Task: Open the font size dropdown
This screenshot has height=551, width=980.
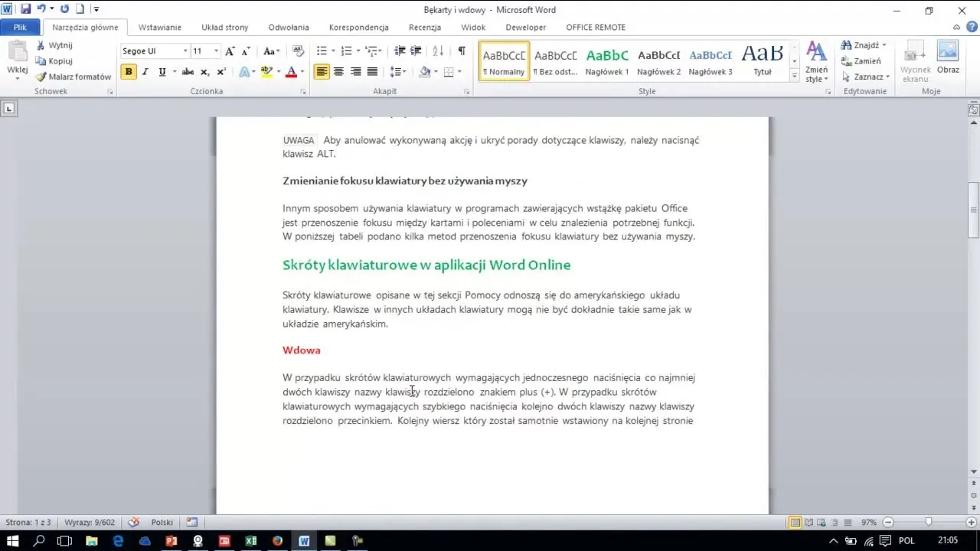Action: pos(216,51)
